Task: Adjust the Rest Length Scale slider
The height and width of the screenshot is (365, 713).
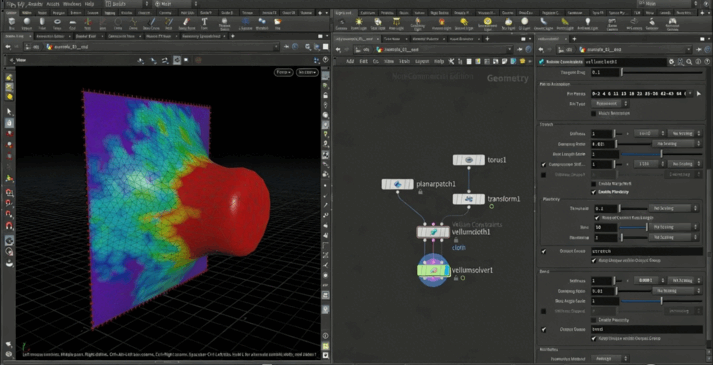Action: (661, 154)
